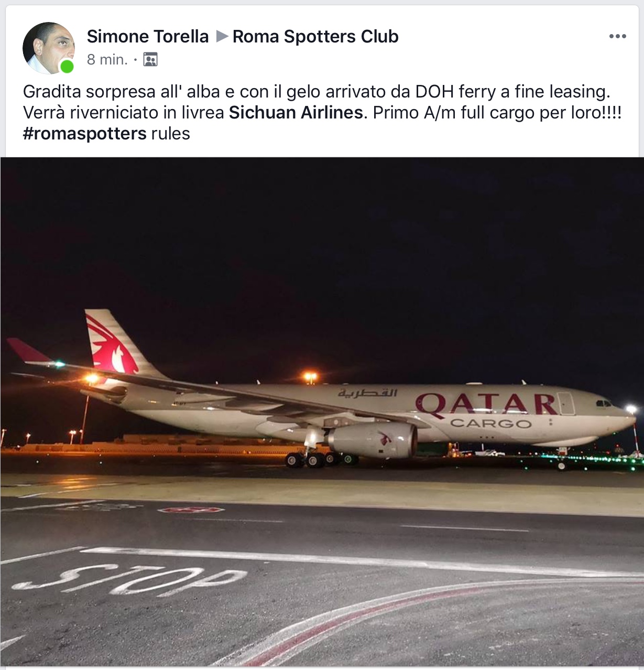Click the group audience privacy icon
The height and width of the screenshot is (670, 644).
tap(150, 60)
